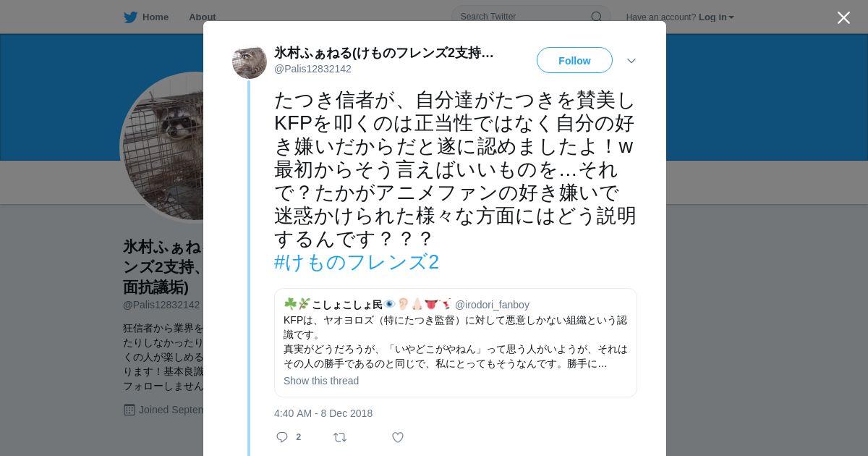Click the large raccoon profile picture in background
The image size is (868, 456).
click(x=162, y=147)
